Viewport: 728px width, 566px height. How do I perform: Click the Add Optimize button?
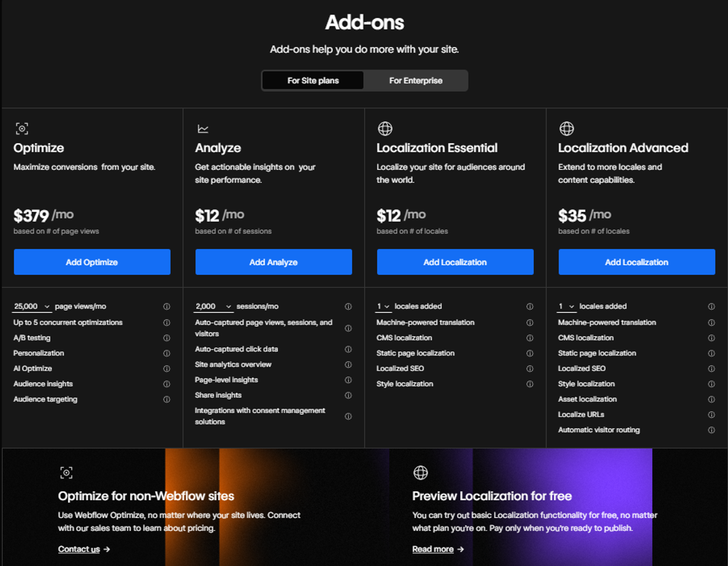tap(92, 262)
